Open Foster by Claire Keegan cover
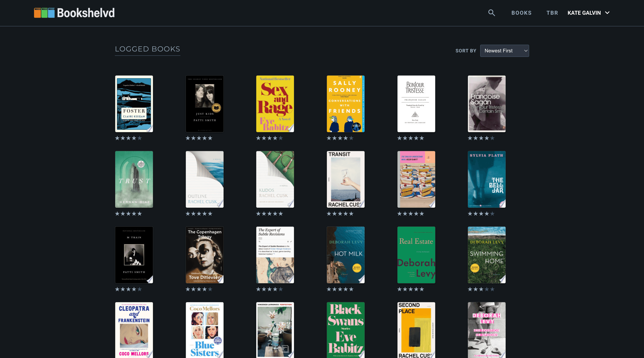 tap(134, 104)
